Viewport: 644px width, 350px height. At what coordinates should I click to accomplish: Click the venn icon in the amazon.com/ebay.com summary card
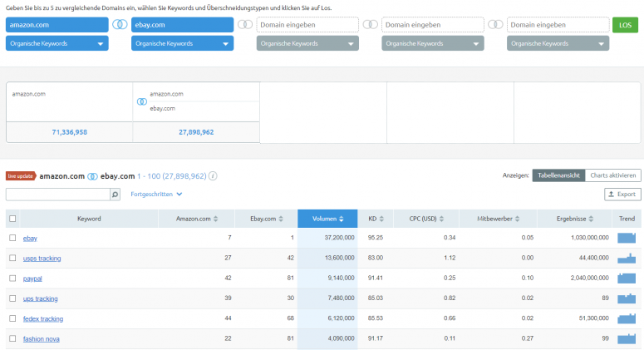(x=142, y=101)
